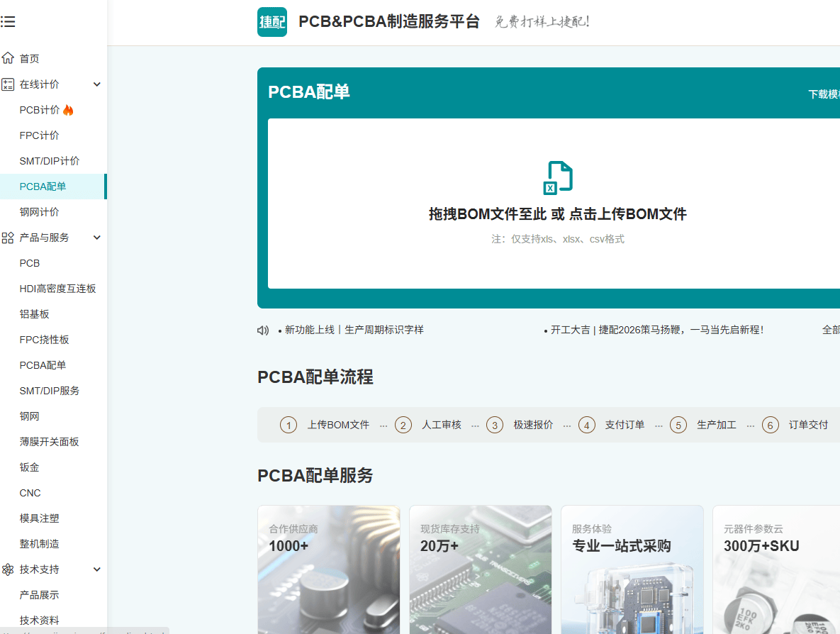
Task: Click the atom icon beside 技术支持
Action: point(8,569)
